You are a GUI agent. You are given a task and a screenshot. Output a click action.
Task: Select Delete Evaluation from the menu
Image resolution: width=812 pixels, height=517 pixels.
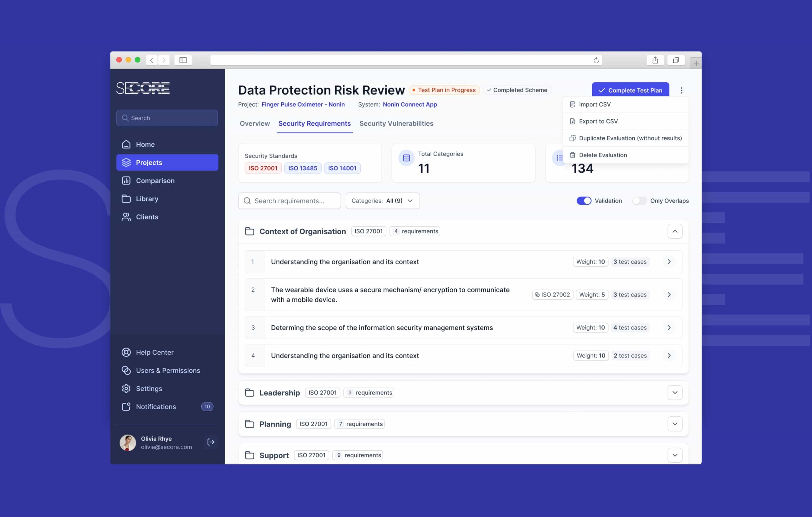pyautogui.click(x=625, y=155)
